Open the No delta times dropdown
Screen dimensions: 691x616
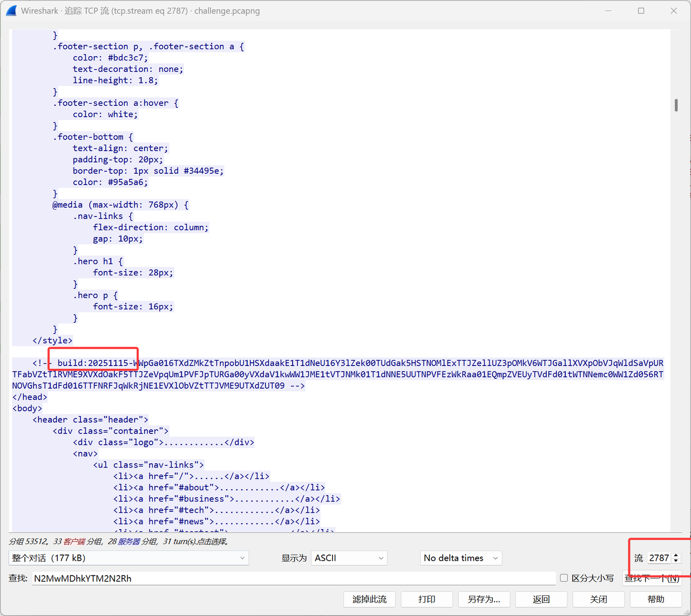click(461, 558)
